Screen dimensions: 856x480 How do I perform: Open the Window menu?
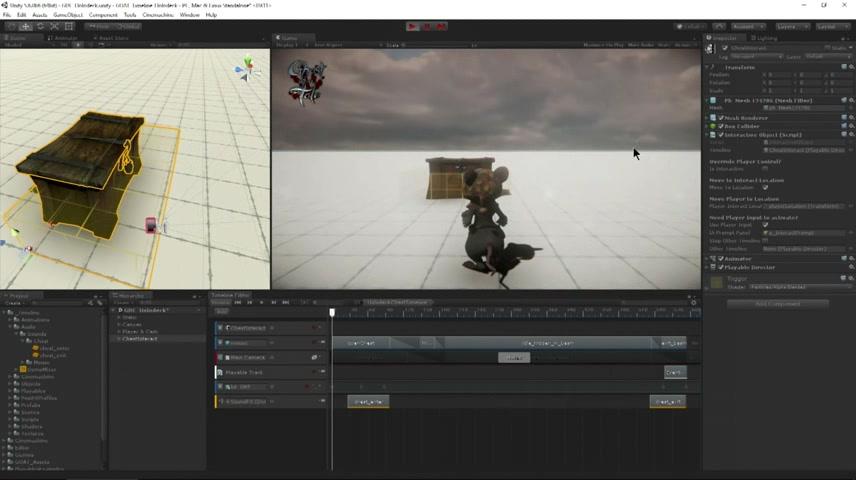click(x=189, y=15)
